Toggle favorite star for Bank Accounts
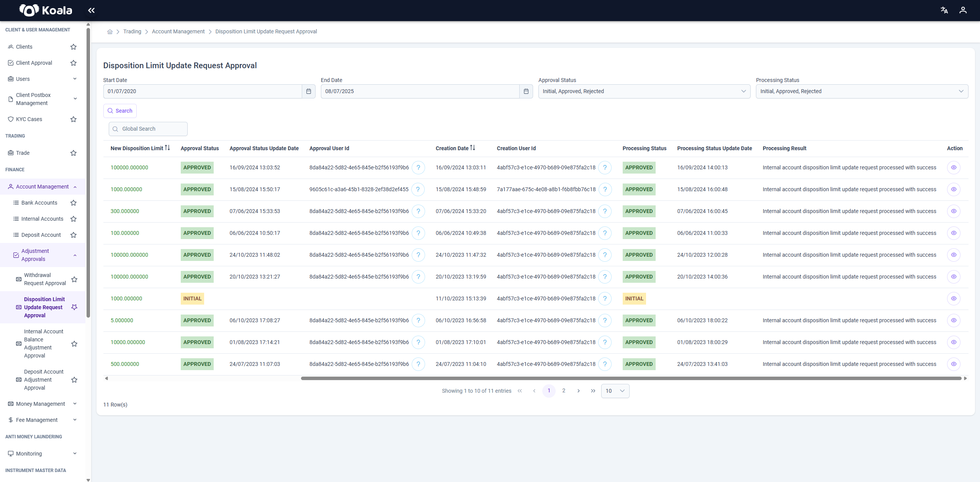This screenshot has width=980, height=482. 74,203
